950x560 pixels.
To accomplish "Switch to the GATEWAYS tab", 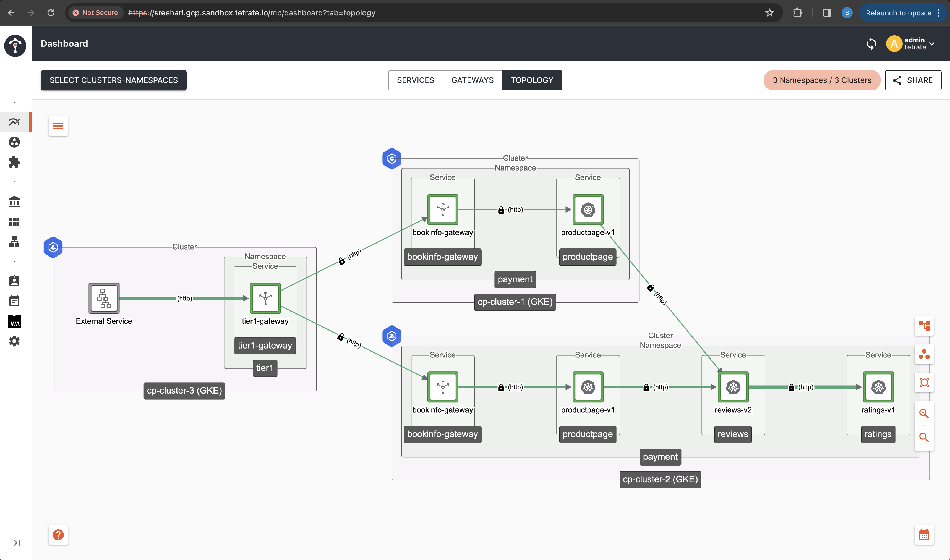I will [472, 80].
